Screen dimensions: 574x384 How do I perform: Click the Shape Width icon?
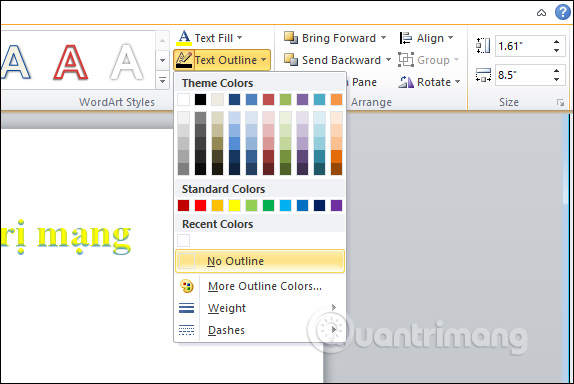tap(483, 75)
